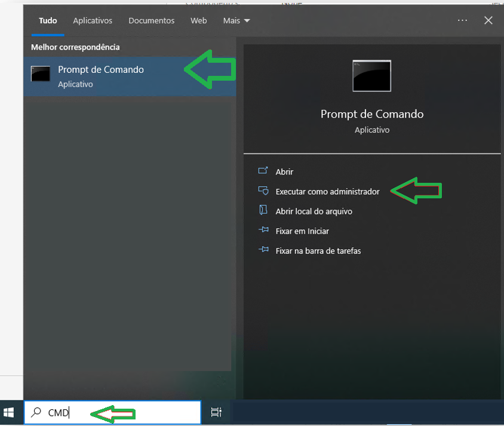The width and height of the screenshot is (504, 426).
Task: Close the search panel with X
Action: coord(488,20)
